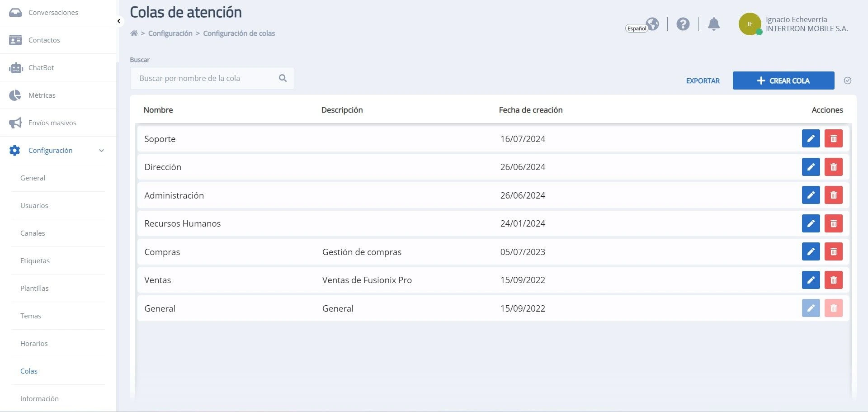
Task: Select Usuarios under Configuración
Action: tap(34, 206)
